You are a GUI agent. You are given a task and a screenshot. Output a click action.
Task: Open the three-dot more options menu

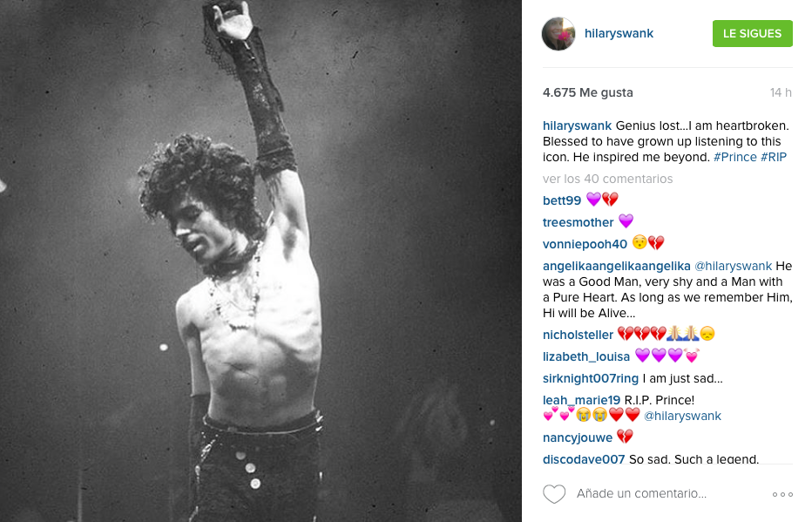(x=782, y=495)
